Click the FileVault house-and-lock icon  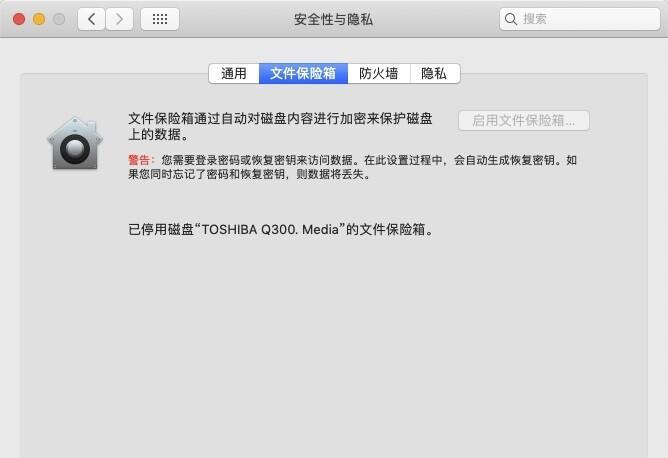coord(75,143)
